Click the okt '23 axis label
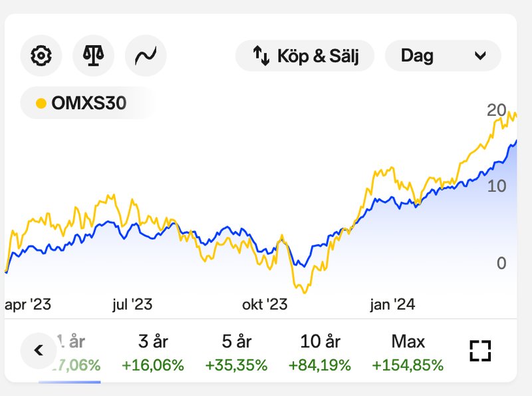The width and height of the screenshot is (532, 396). (x=265, y=305)
